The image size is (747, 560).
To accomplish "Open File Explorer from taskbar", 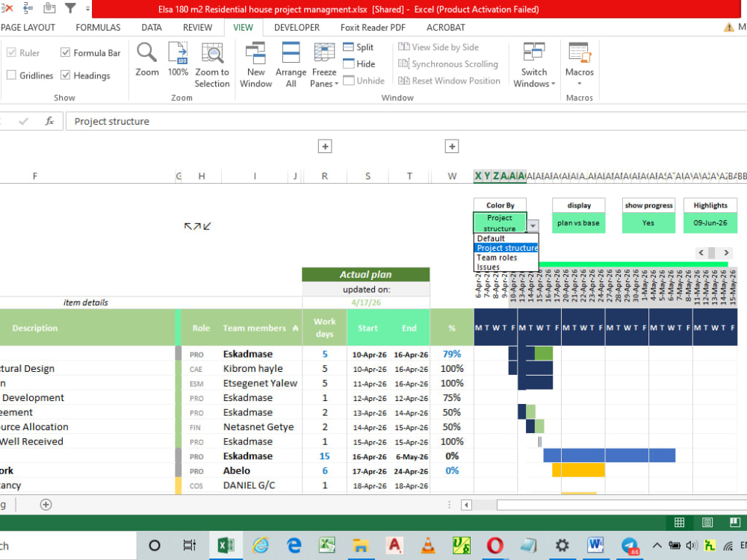I will click(361, 545).
